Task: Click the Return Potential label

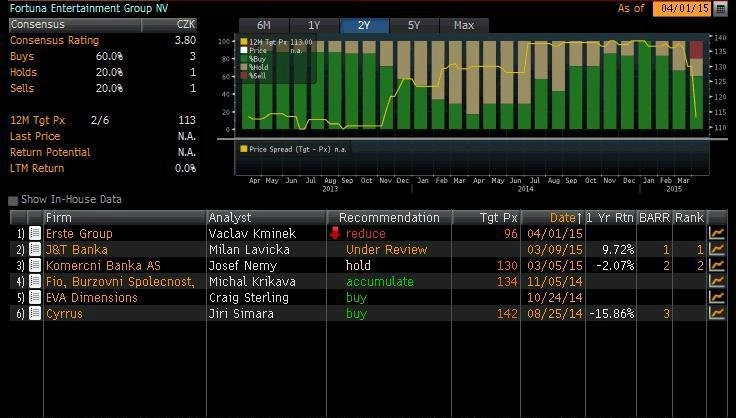Action: [x=50, y=152]
